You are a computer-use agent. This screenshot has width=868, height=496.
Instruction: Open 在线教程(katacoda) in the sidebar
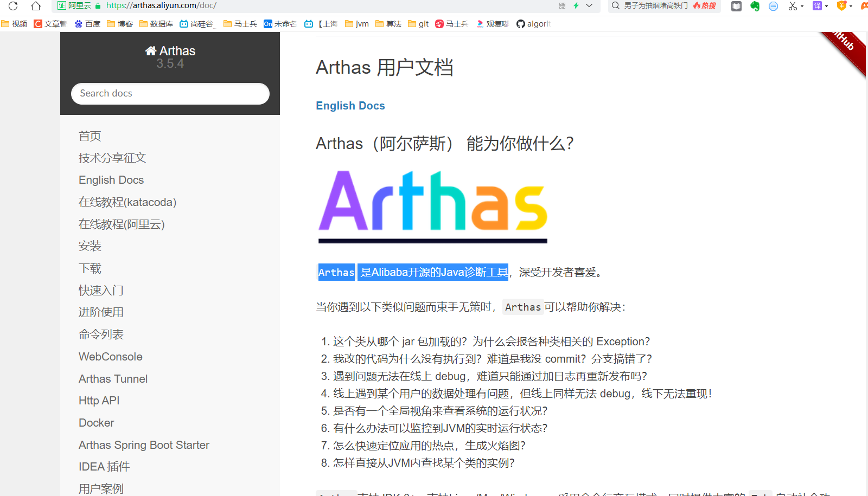[127, 202]
